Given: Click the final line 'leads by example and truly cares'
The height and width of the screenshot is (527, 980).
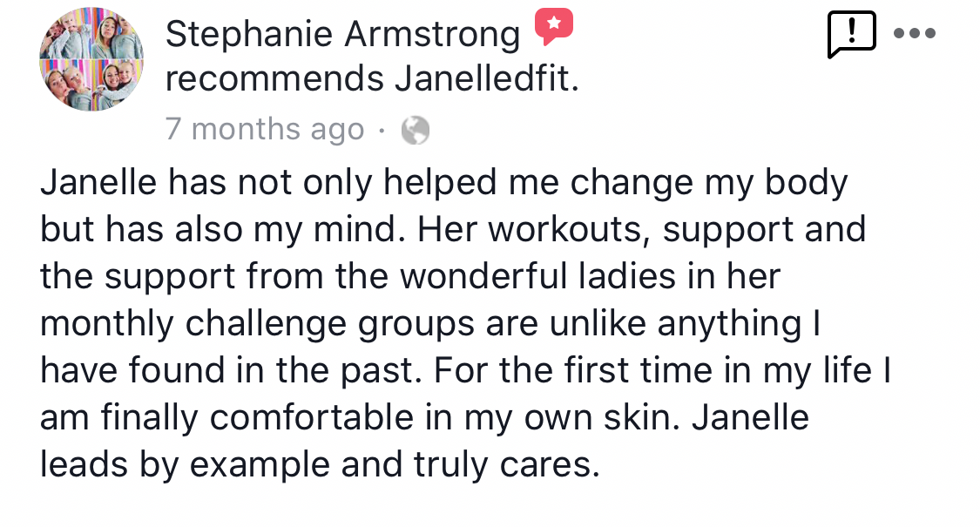Looking at the screenshot, I should point(320,465).
